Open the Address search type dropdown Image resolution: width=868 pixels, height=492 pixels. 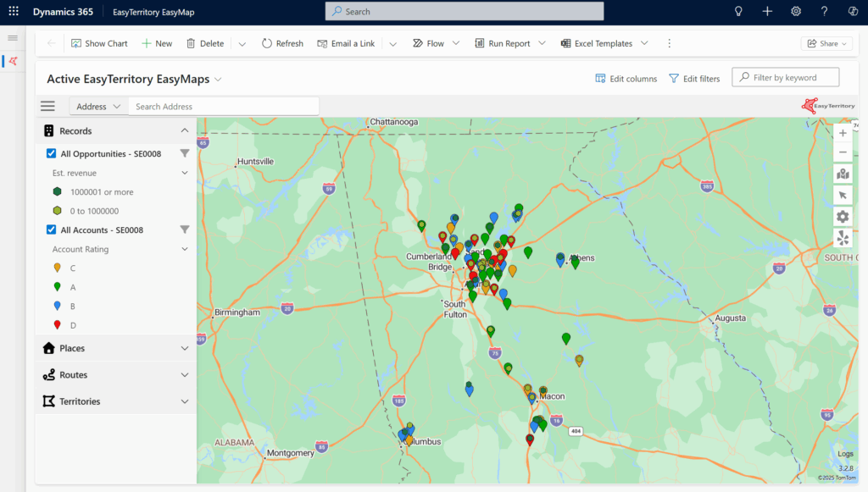[98, 107]
